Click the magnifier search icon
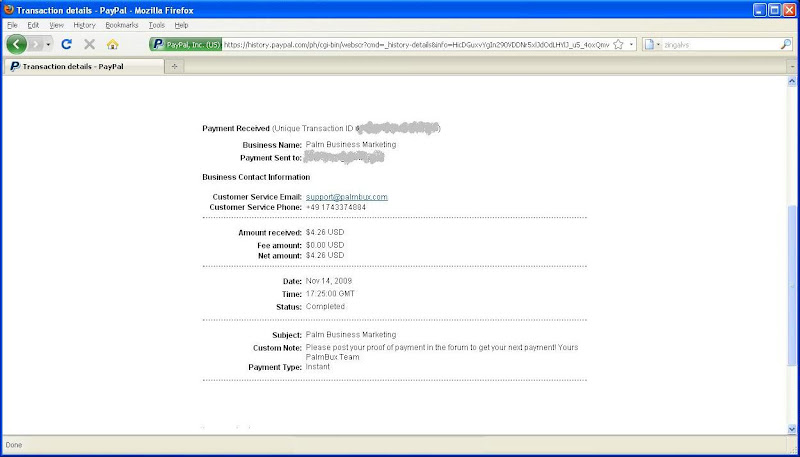The height and width of the screenshot is (457, 800). (786, 44)
